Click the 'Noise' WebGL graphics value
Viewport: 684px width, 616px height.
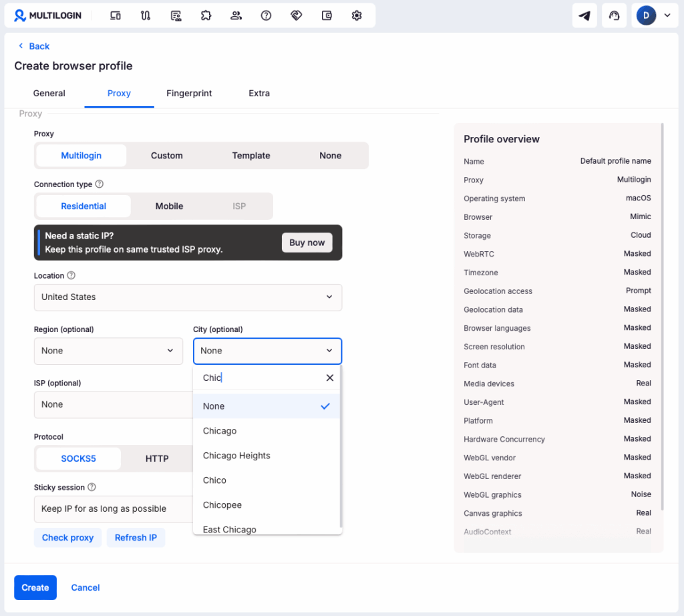point(641,494)
